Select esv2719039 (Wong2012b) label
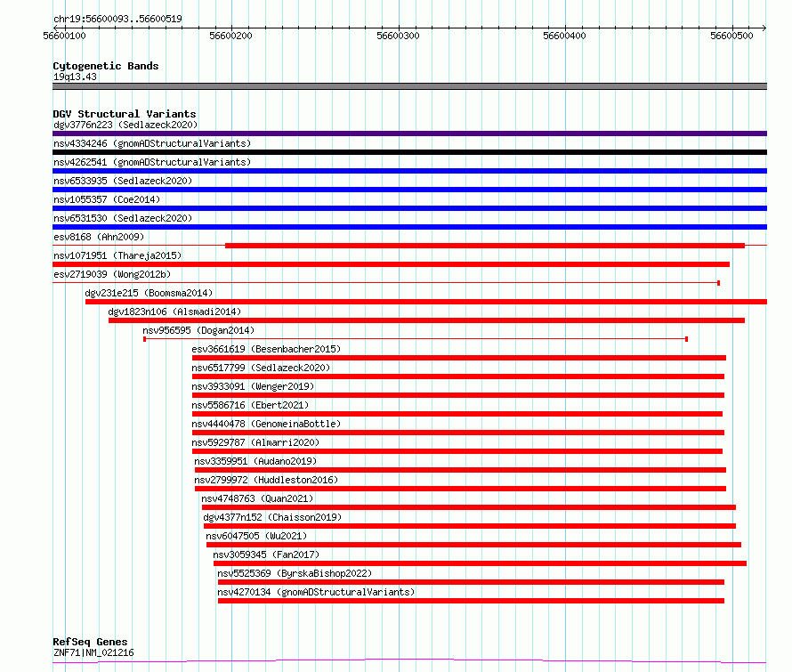 coord(112,274)
